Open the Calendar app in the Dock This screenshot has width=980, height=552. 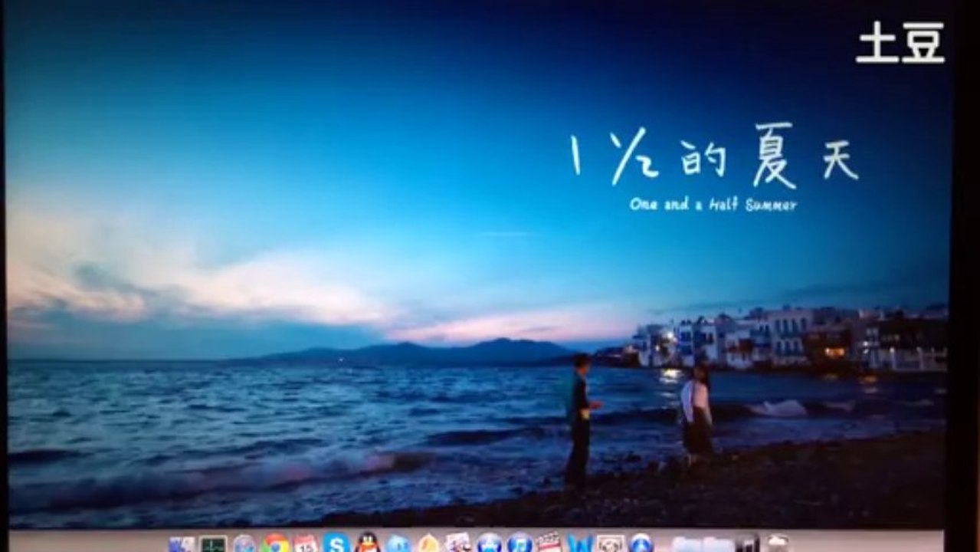click(306, 544)
